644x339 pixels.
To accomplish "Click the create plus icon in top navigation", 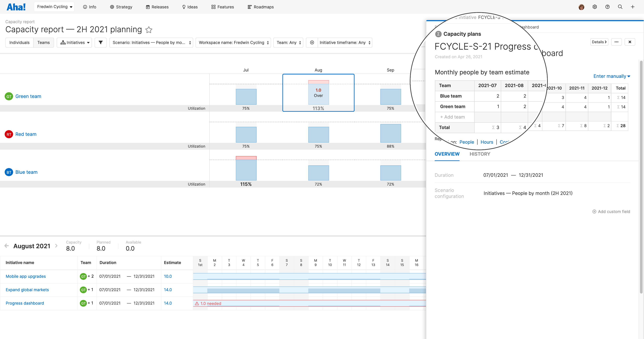I will [633, 7].
